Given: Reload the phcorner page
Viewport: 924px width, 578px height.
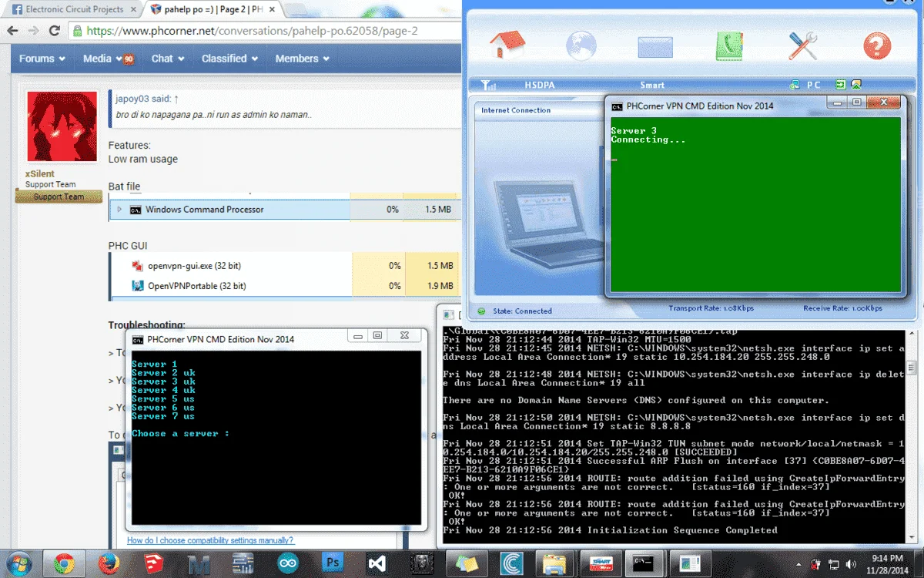Looking at the screenshot, I should coord(54,31).
